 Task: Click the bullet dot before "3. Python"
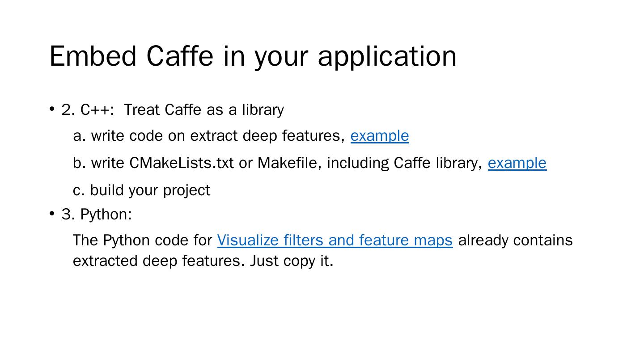[x=52, y=213]
